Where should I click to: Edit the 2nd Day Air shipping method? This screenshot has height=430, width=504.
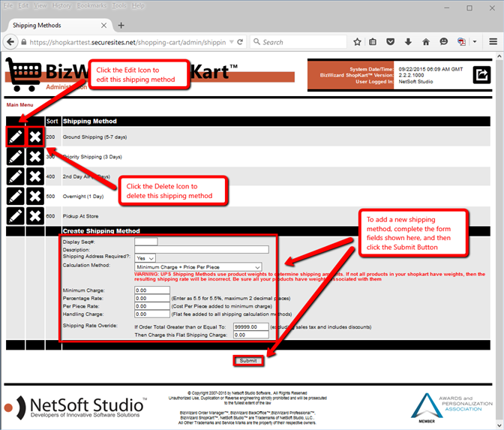pos(16,176)
